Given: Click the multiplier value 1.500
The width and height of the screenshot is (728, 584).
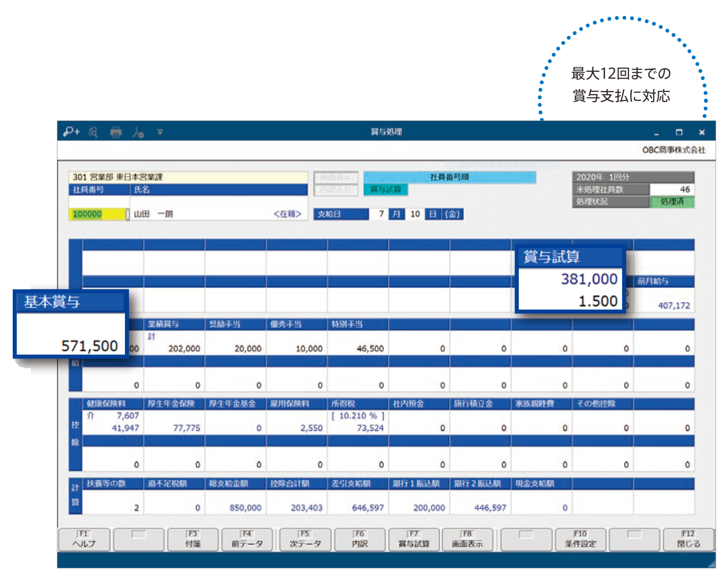Looking at the screenshot, I should (598, 301).
